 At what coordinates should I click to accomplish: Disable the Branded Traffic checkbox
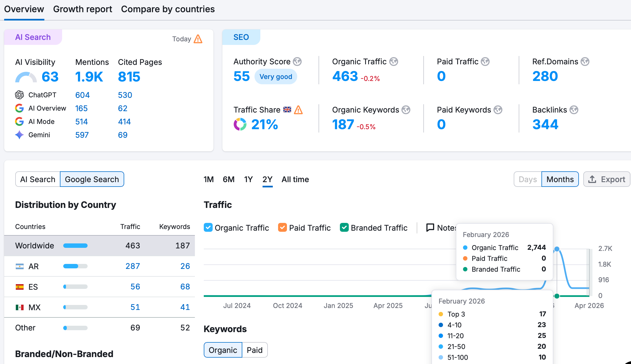click(344, 228)
